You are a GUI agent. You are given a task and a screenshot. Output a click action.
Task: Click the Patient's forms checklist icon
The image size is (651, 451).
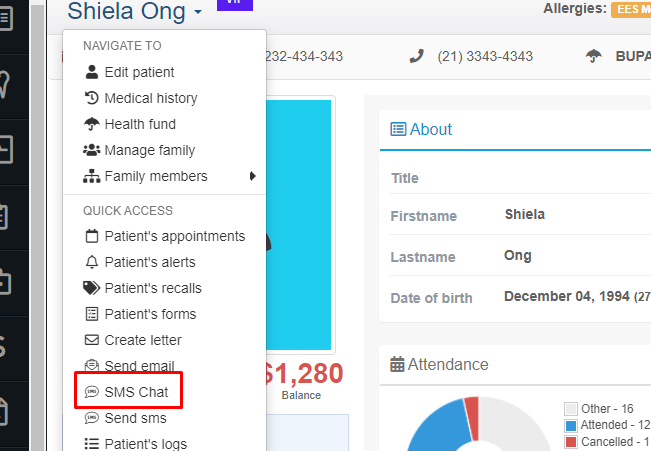91,314
